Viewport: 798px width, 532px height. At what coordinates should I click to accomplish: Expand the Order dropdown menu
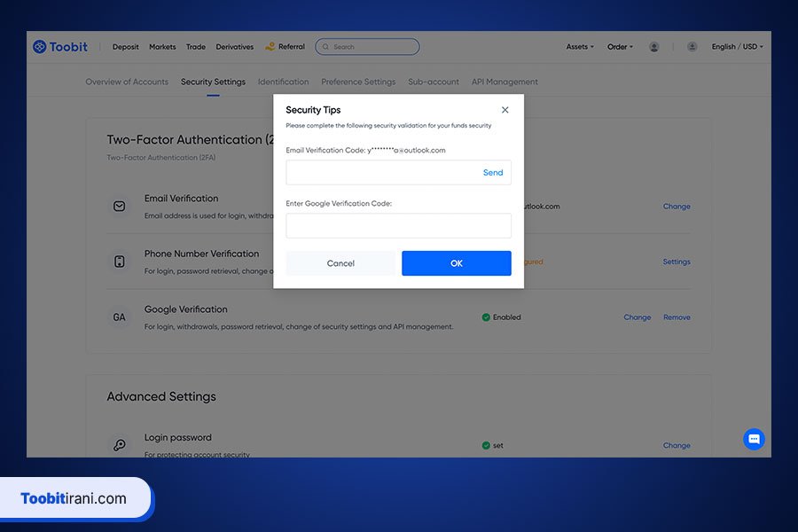tap(620, 47)
